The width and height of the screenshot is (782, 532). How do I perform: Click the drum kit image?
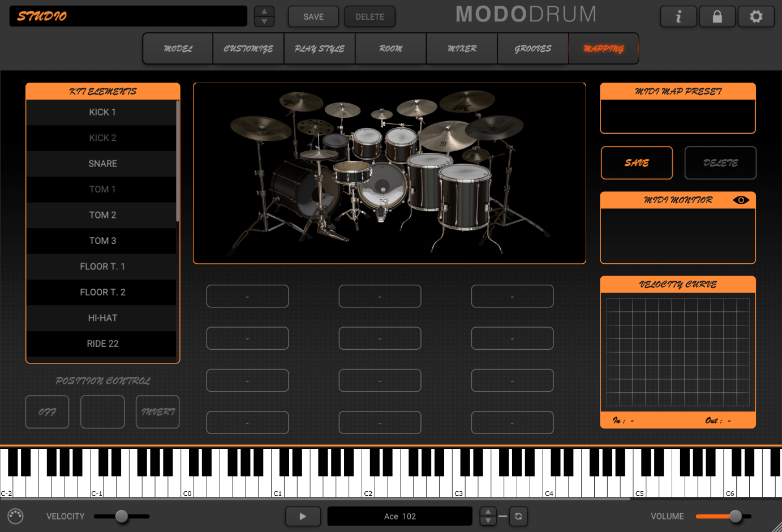[389, 173]
